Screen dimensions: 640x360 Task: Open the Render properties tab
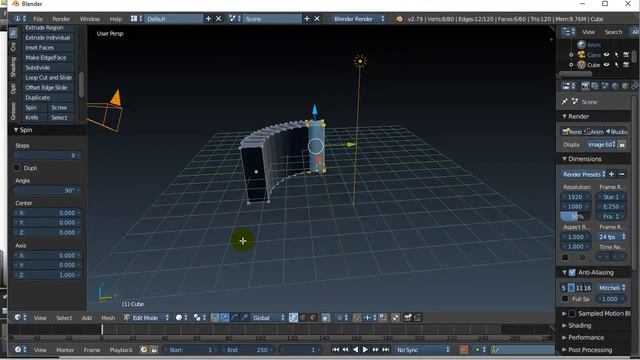(585, 86)
